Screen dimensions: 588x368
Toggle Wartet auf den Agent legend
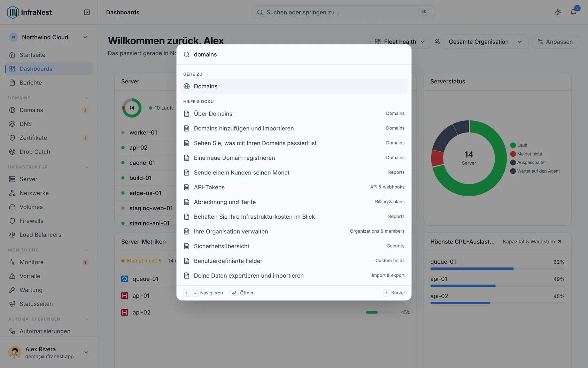pyautogui.click(x=535, y=171)
